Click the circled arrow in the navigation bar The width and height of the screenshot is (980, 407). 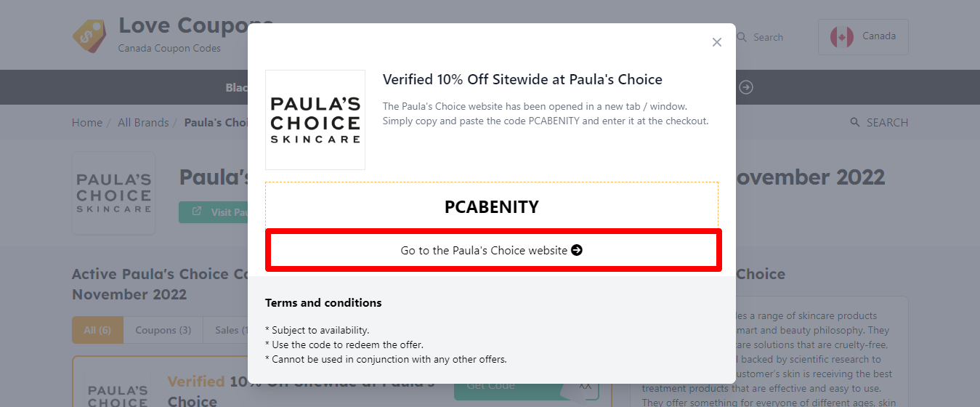(x=746, y=87)
